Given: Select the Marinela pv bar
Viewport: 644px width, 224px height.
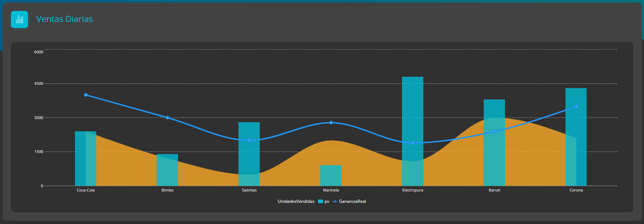Looking at the screenshot, I should [331, 176].
